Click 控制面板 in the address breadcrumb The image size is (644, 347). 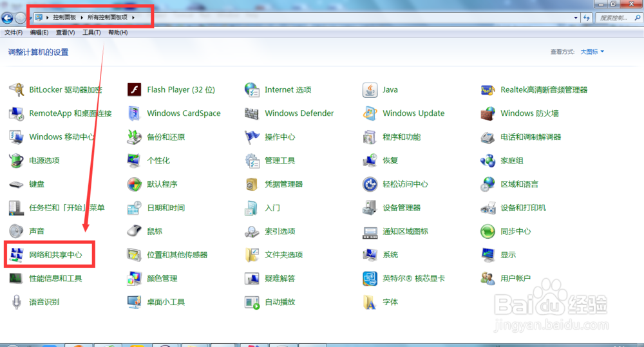[64, 17]
